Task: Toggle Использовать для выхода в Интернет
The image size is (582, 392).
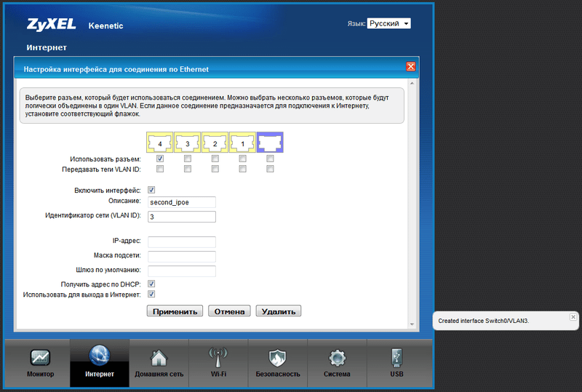Action: pos(151,295)
